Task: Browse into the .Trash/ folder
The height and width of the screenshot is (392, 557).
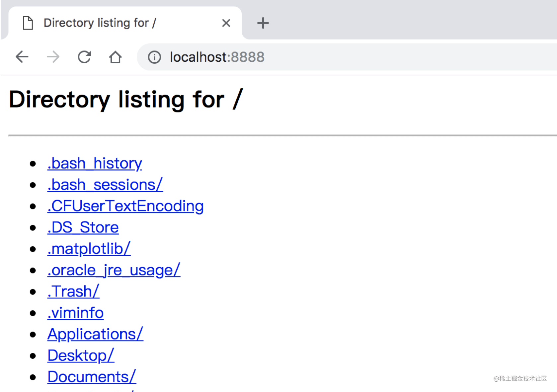Action: [73, 292]
